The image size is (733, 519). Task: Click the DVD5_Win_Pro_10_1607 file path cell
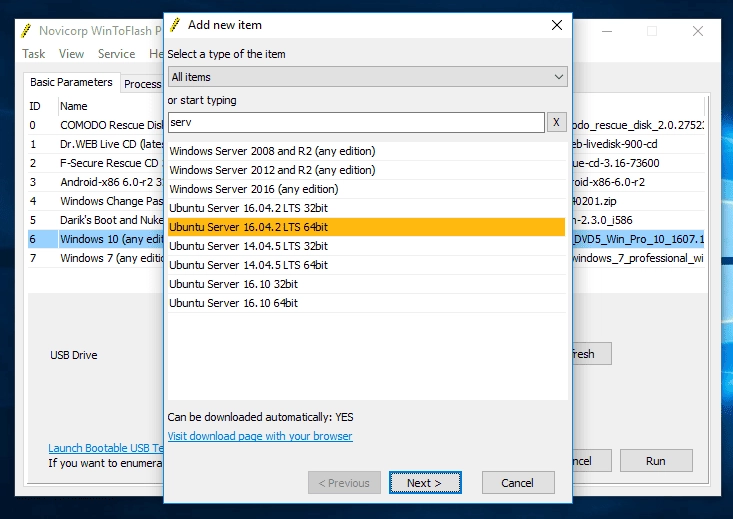(x=638, y=239)
